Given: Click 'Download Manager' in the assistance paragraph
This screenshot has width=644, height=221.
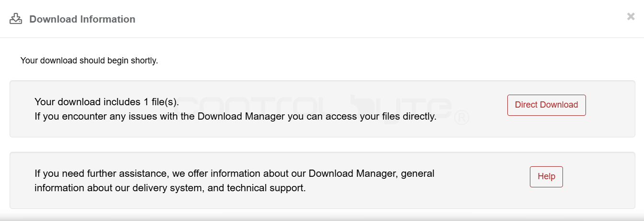Looking at the screenshot, I should [352, 173].
